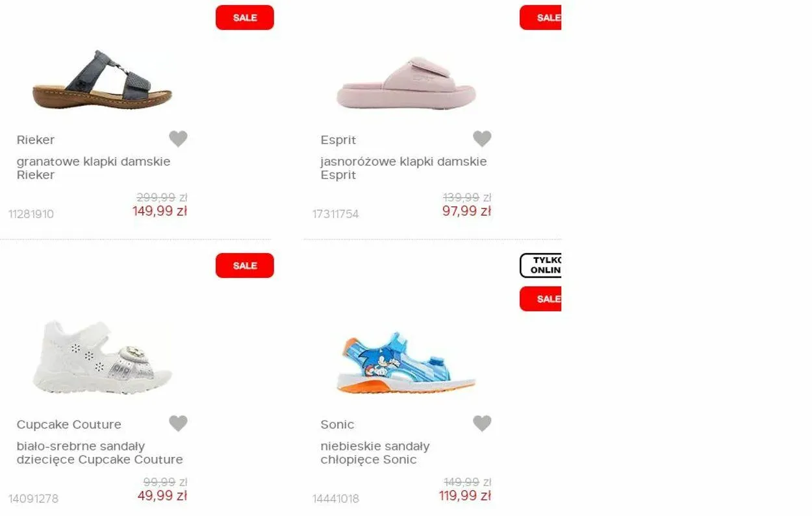Image resolution: width=812 pixels, height=516 pixels.
Task: Open 'biało-srebrne sandały dziecięce' product link
Action: click(99, 453)
